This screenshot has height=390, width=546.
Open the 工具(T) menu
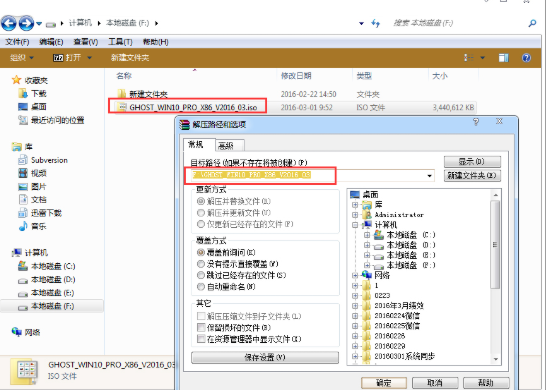(x=120, y=42)
